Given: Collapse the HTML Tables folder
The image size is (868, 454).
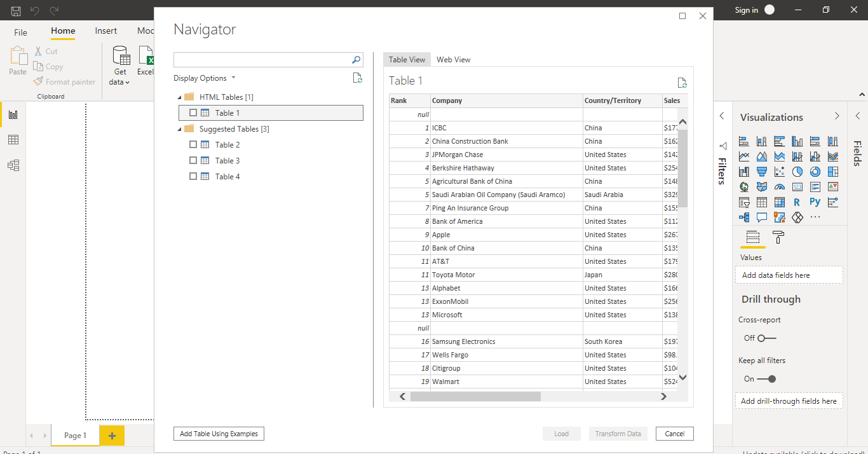Looking at the screenshot, I should 179,97.
